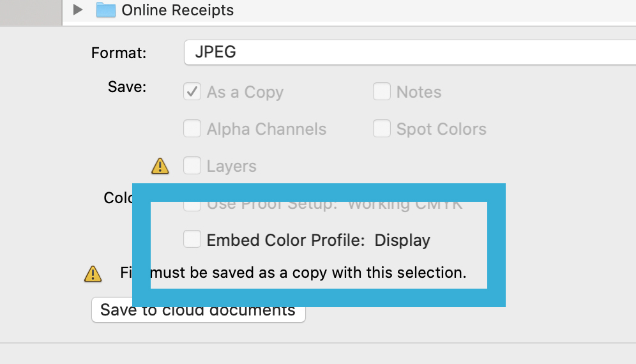Viewport: 636px width, 364px height.
Task: Click the warning icon beside Layers
Action: pos(160,166)
